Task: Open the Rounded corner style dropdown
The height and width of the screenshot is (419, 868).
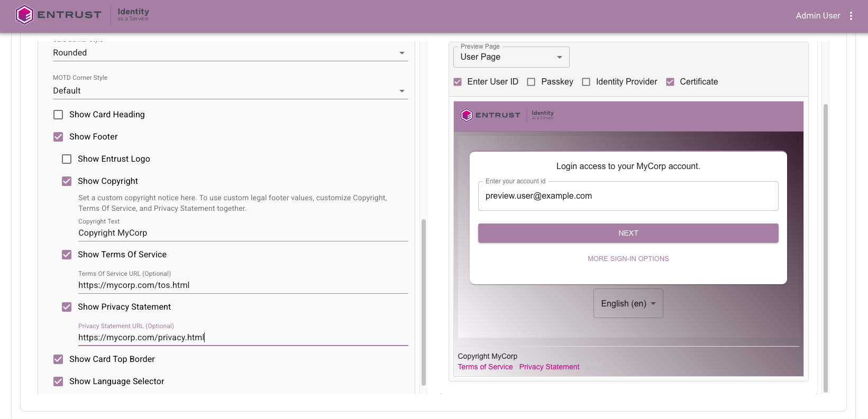Action: tap(230, 53)
